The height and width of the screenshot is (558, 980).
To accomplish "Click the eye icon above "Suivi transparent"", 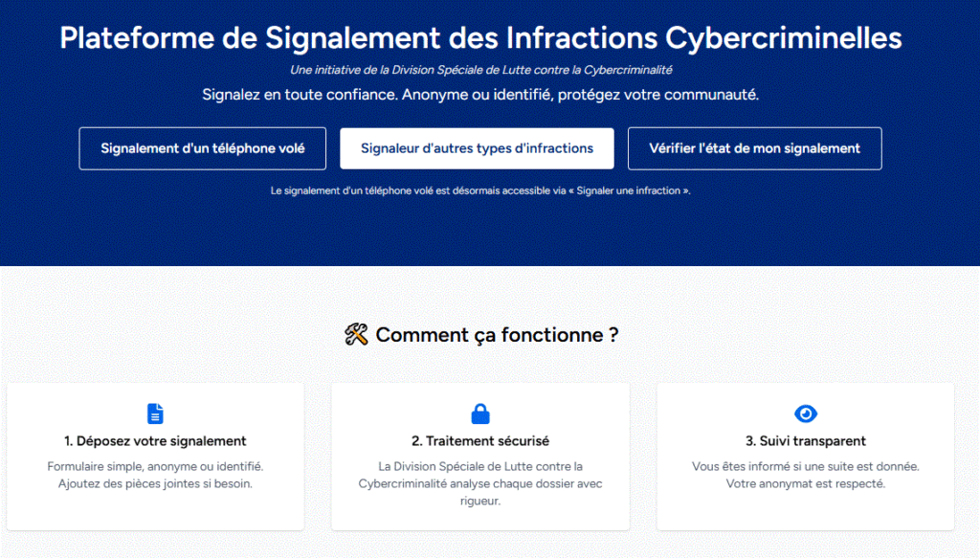I will 805,413.
